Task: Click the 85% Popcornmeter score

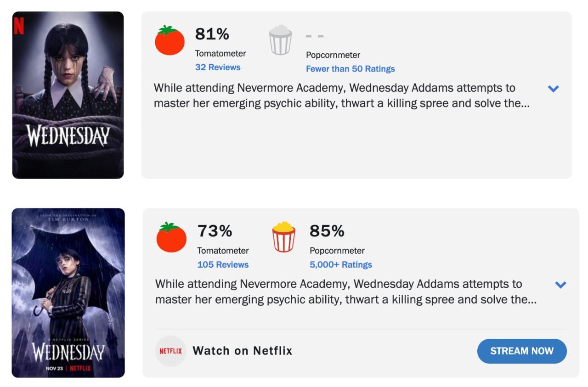Action: [x=327, y=231]
